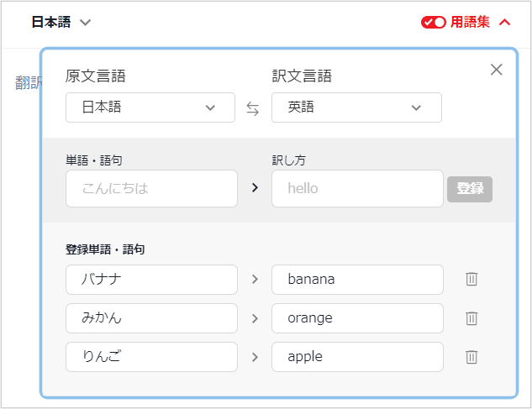Screen dimensions: 532x409
Task: Click the 用語集 red label text
Action: [x=470, y=23]
